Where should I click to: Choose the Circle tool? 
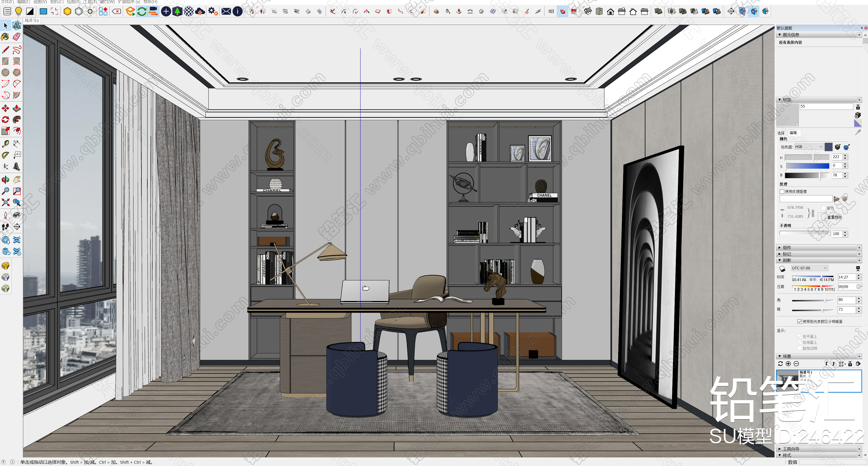5,72
